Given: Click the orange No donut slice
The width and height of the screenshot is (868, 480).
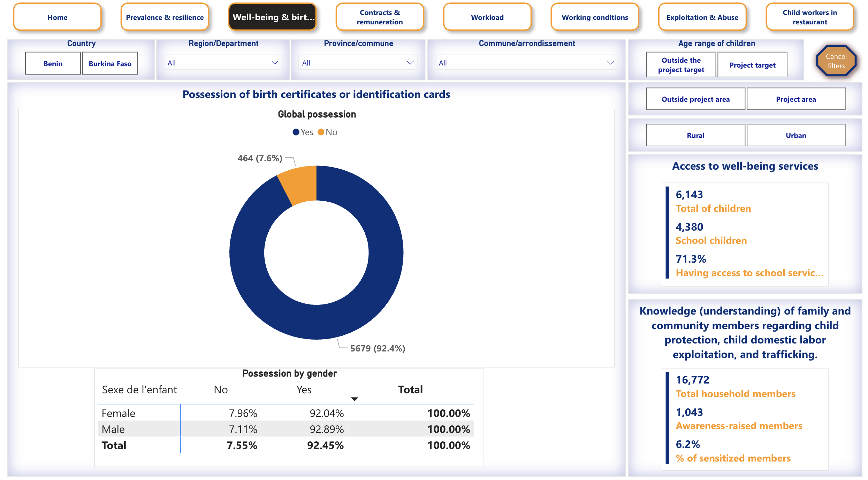Looking at the screenshot, I should 300,185.
